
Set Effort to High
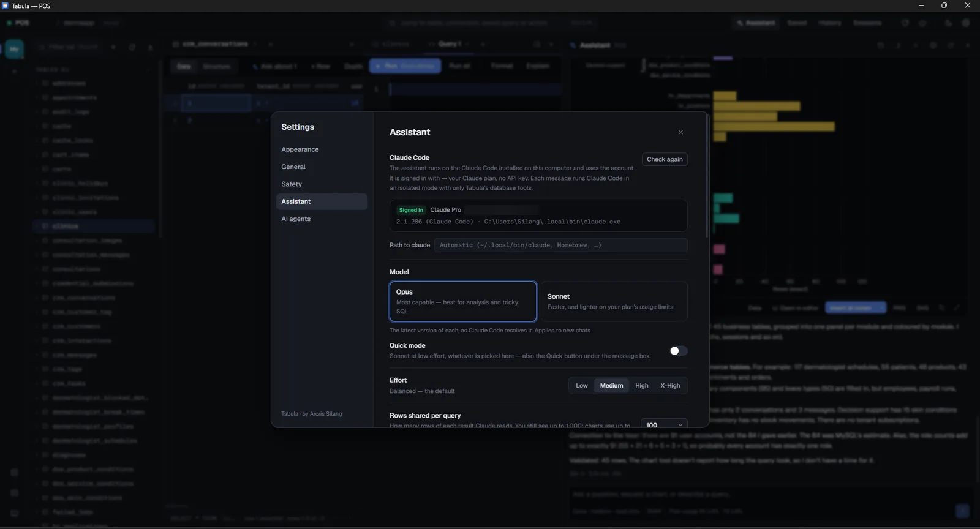[642, 386]
